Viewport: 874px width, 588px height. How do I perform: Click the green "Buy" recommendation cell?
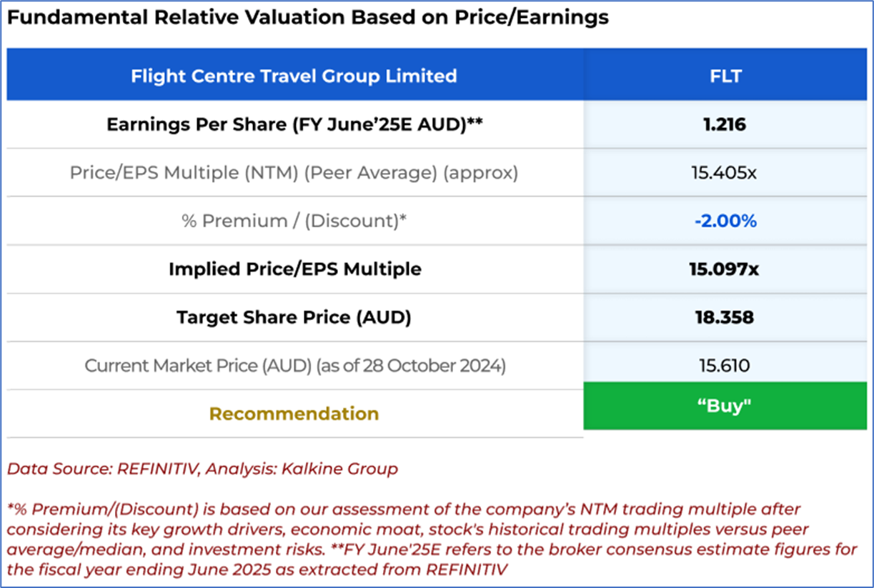(725, 406)
